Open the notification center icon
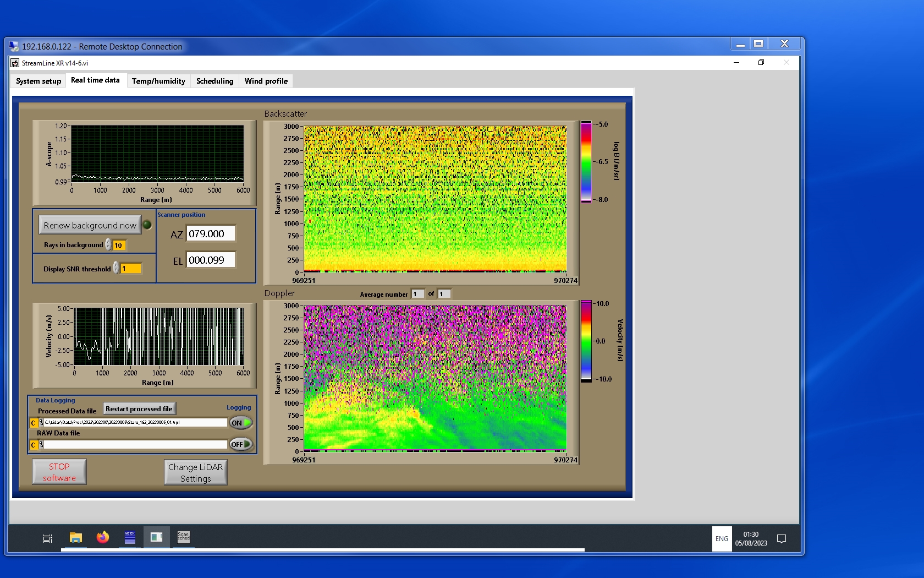Screen dimensions: 924x578 781,539
